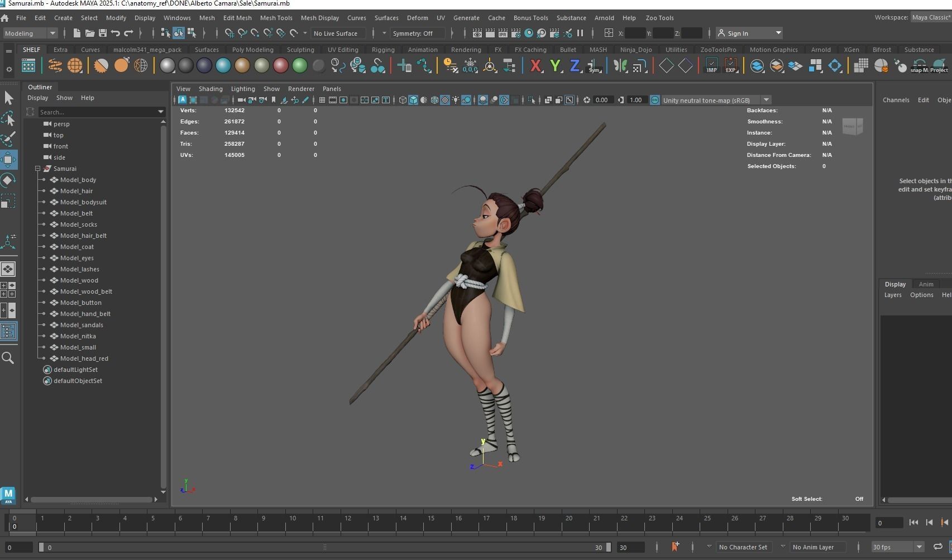Click the Open scene folder icon
Image resolution: width=952 pixels, height=560 pixels.
(89, 33)
